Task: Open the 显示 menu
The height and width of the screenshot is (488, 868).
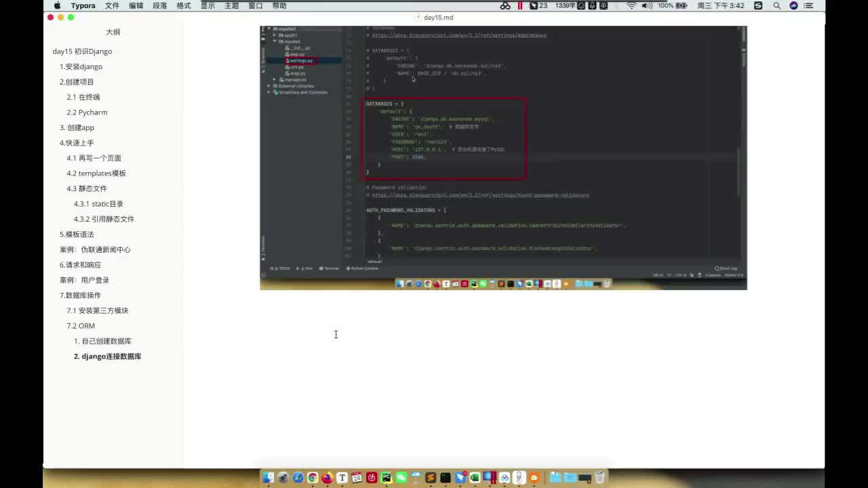Action: click(x=208, y=5)
